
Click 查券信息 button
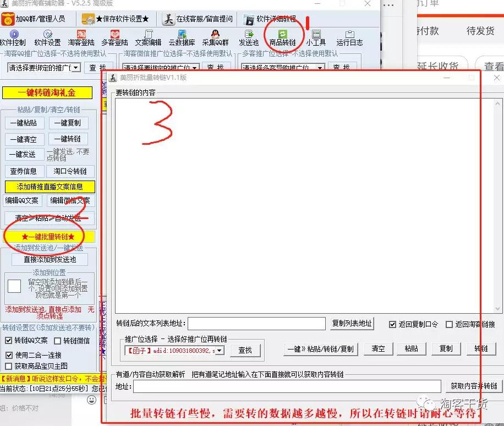point(24,171)
